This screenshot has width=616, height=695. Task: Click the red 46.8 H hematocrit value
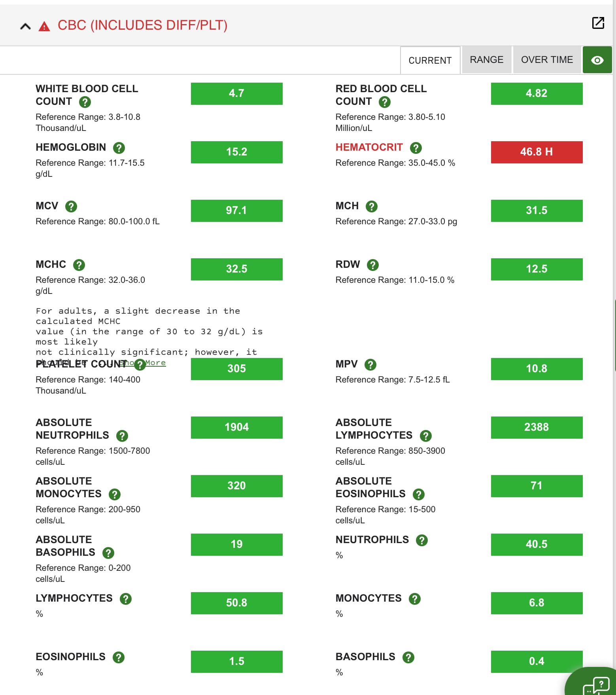(537, 152)
